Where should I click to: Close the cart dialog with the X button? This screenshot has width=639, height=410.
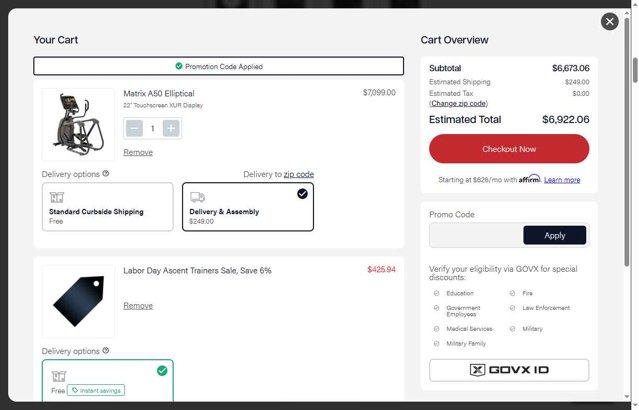[x=609, y=22]
